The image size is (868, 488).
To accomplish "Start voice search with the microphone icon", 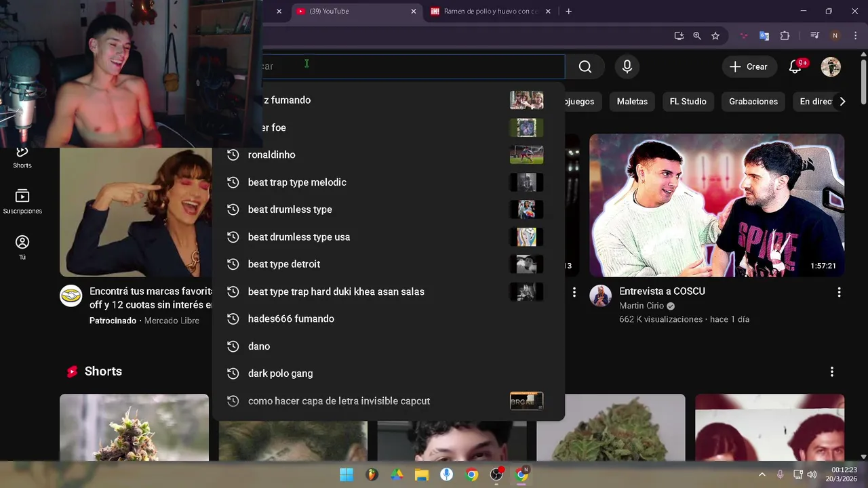I will [x=627, y=66].
